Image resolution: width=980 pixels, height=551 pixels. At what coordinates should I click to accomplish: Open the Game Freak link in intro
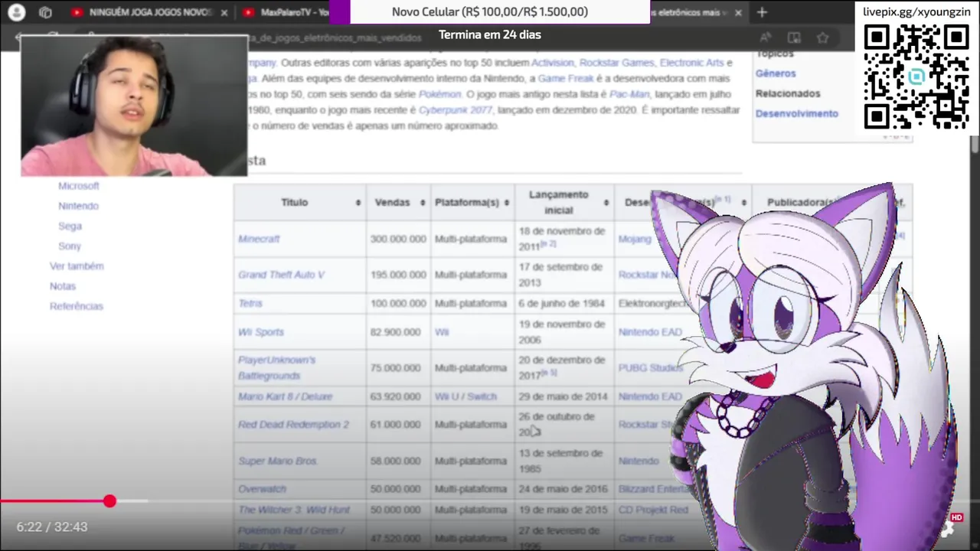click(566, 78)
